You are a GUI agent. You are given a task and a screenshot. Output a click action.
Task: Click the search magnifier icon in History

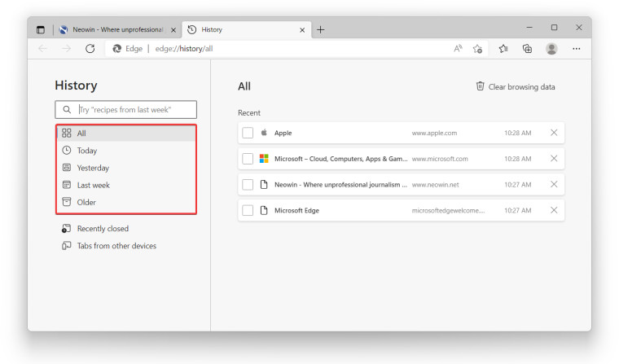click(x=67, y=109)
